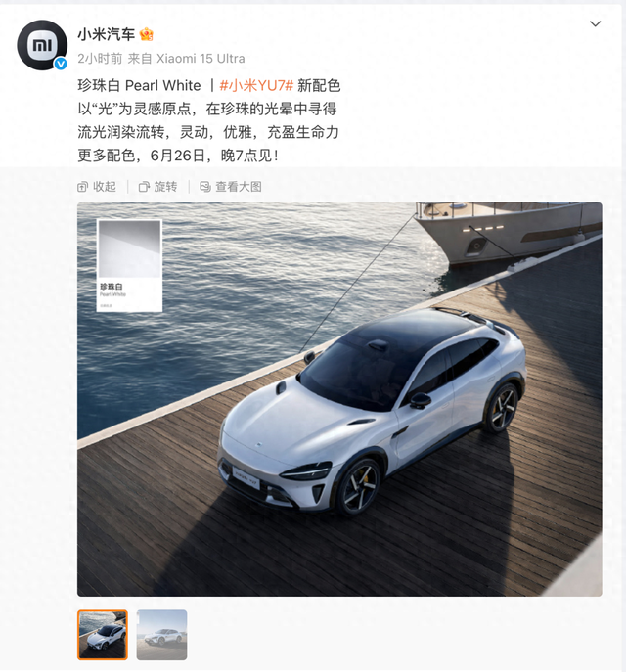Image resolution: width=626 pixels, height=672 pixels.
Task: Expand the post options chevron
Action: (x=595, y=24)
